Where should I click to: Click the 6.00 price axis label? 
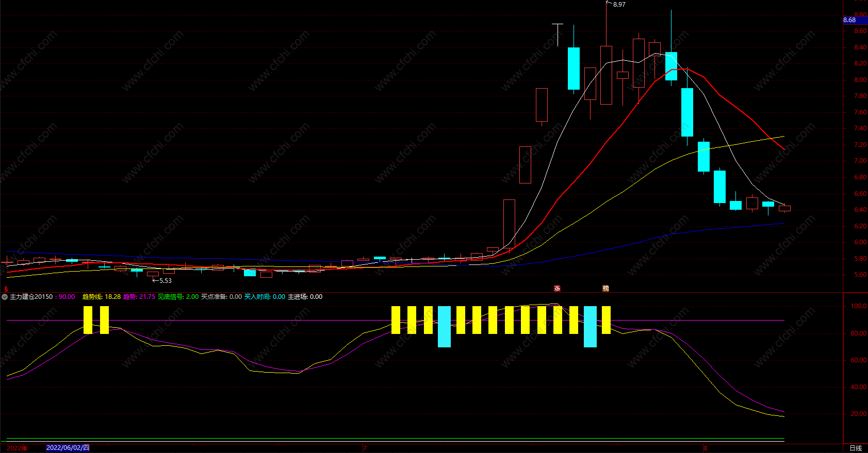(x=860, y=242)
